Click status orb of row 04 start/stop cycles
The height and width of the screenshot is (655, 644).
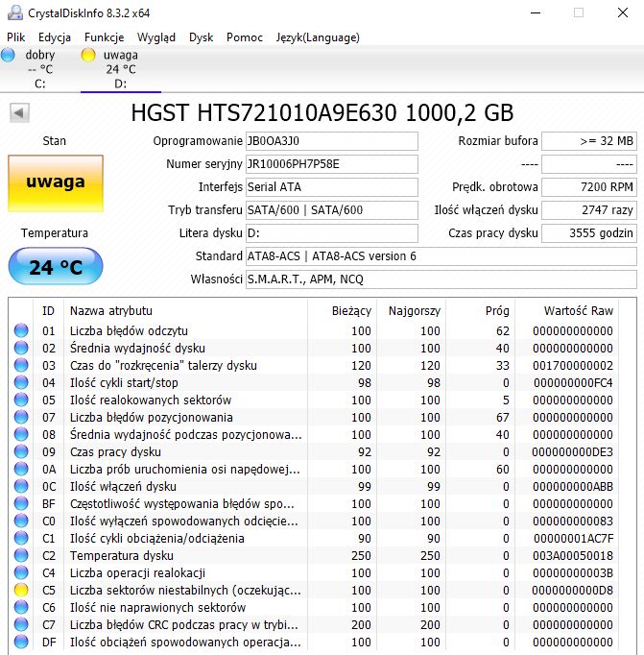coord(21,382)
